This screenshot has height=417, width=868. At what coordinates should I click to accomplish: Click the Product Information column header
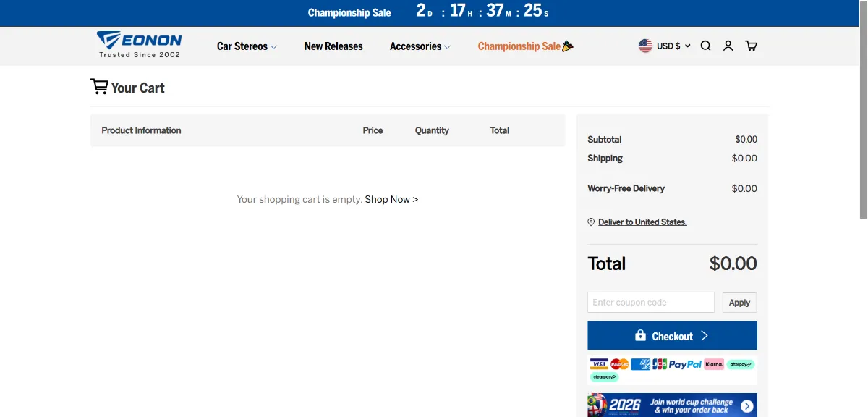tap(142, 130)
